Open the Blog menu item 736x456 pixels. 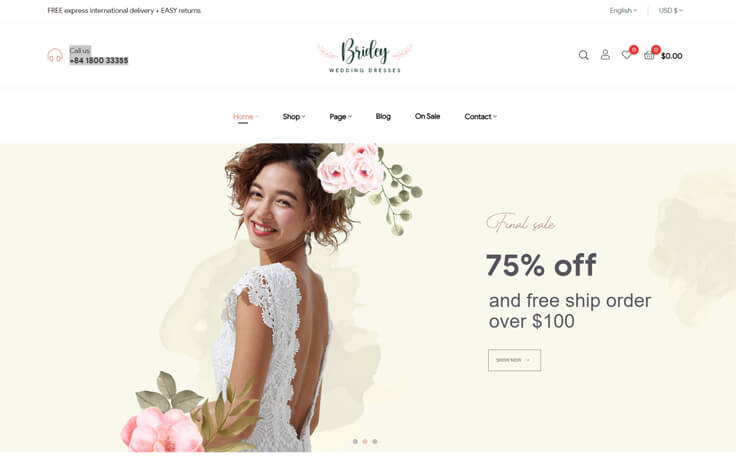383,116
